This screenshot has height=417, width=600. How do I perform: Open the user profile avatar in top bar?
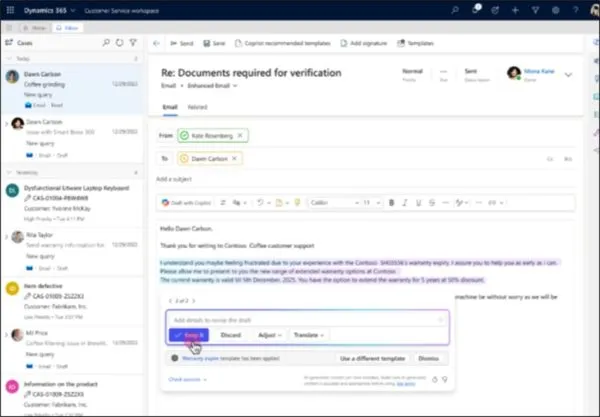[595, 10]
